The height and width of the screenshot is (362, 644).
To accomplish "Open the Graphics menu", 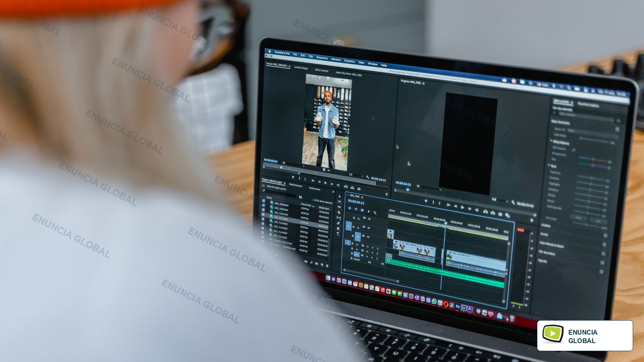I will click(x=349, y=61).
